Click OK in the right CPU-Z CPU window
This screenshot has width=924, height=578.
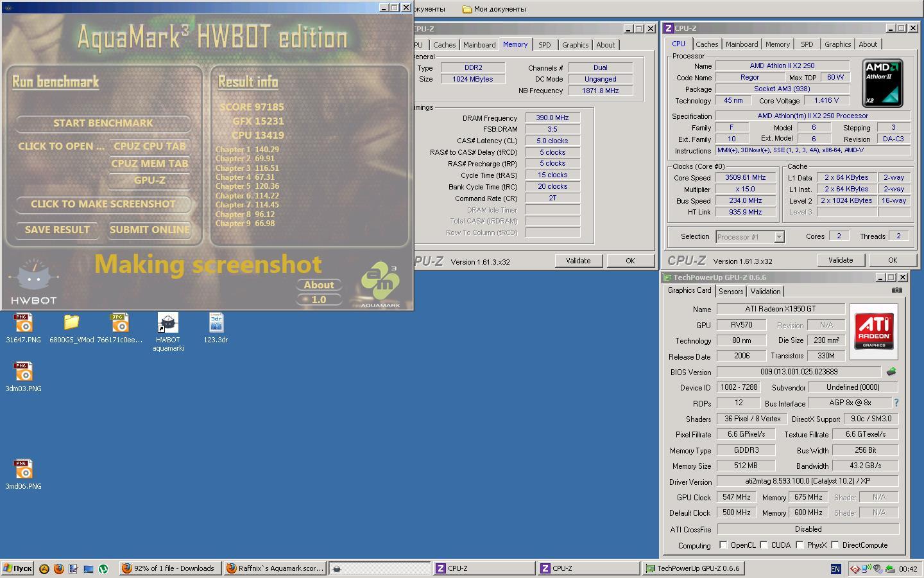click(x=893, y=260)
